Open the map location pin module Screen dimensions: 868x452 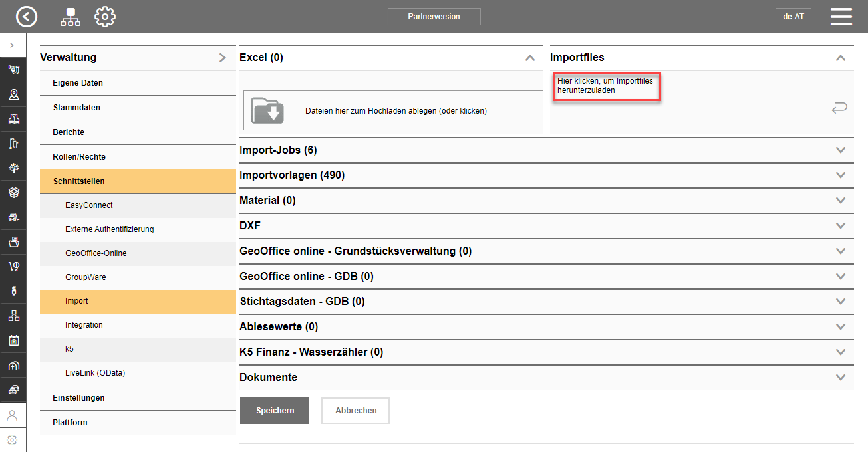13,94
